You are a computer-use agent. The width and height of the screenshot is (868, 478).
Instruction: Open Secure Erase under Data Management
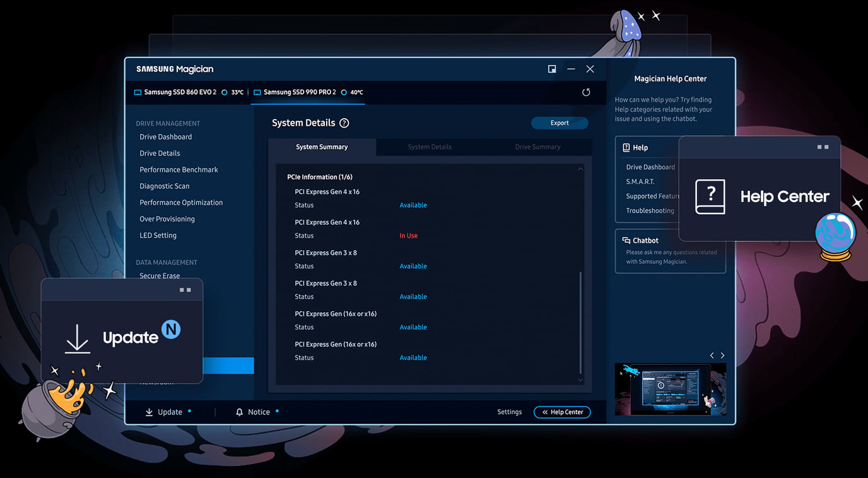click(160, 276)
